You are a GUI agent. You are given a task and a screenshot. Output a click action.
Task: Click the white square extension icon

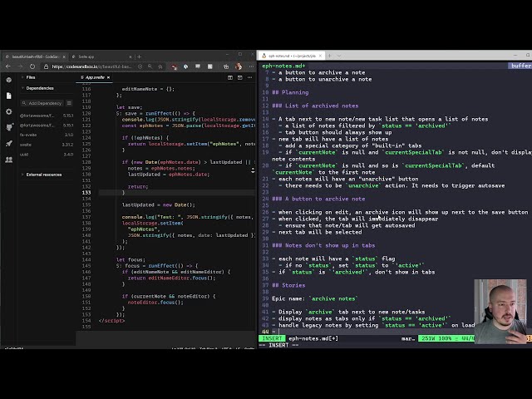click(x=210, y=66)
